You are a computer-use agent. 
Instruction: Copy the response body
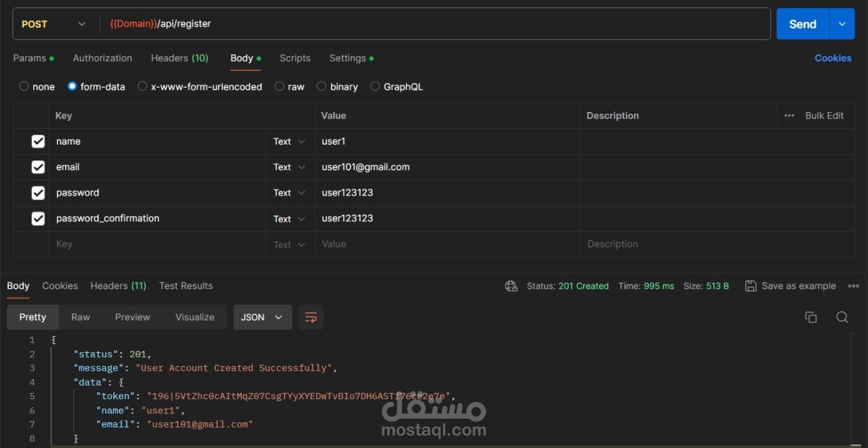811,317
